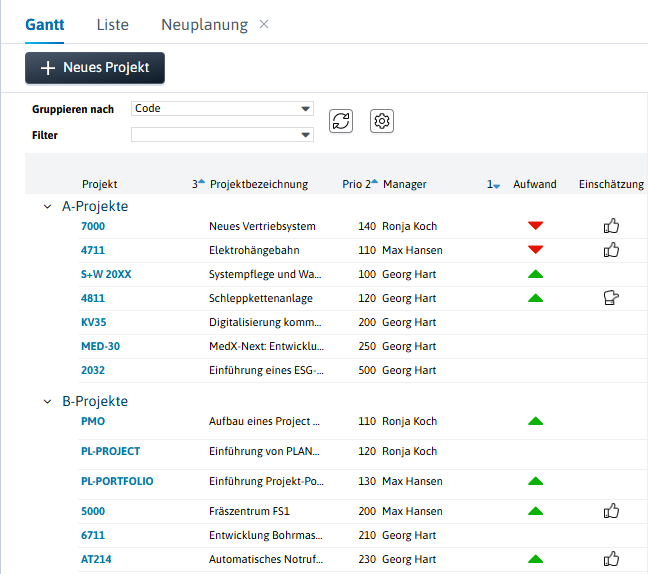
Task: Click thumbs-up icon for Neues Vertriebsystem
Action: point(611,226)
